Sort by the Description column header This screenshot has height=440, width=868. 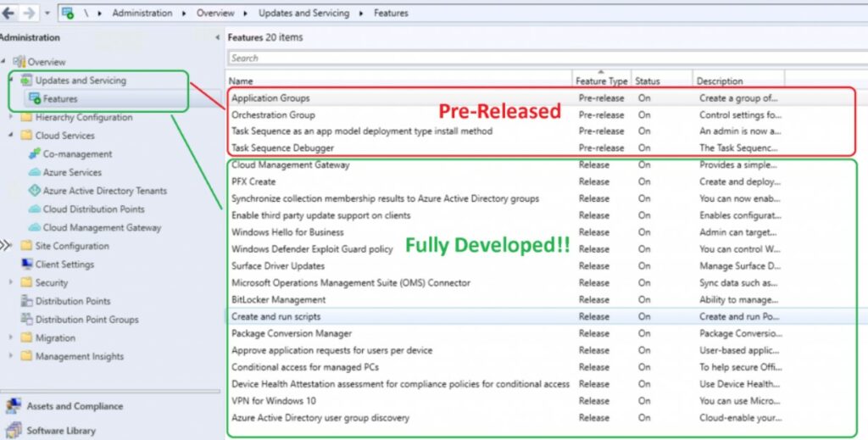[738, 81]
